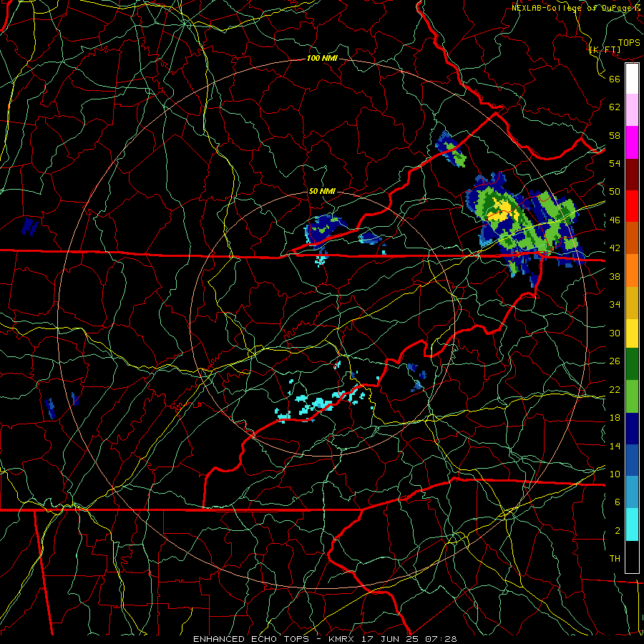The image size is (644, 644).
Task: Click the legend value "54"
Action: click(x=615, y=163)
